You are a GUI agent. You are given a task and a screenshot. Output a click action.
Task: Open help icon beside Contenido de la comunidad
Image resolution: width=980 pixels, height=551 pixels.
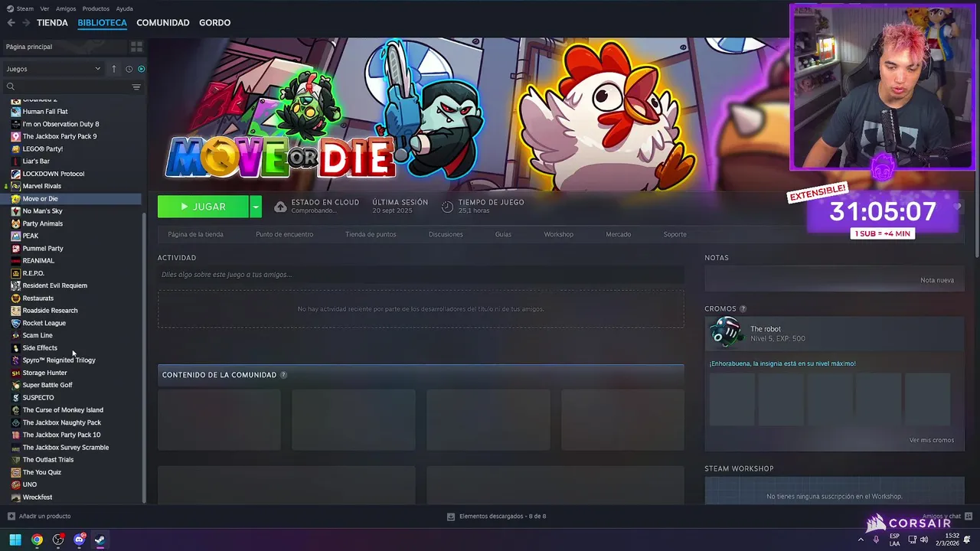coord(283,375)
